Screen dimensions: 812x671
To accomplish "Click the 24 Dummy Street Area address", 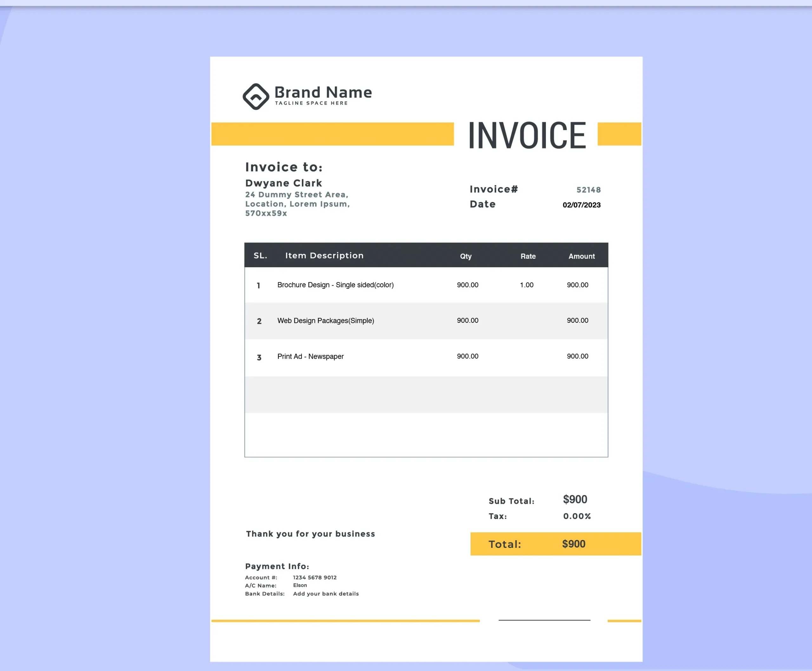I will tap(297, 195).
